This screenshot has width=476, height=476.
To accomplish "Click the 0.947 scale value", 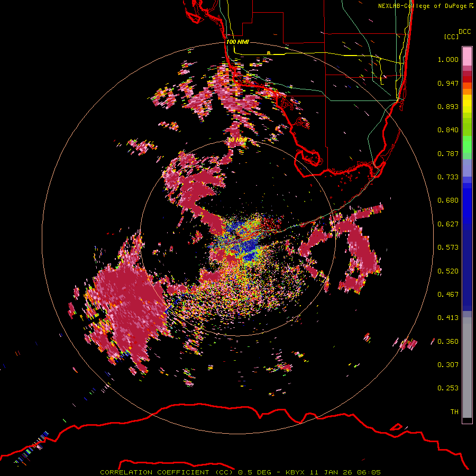I will click(448, 83).
